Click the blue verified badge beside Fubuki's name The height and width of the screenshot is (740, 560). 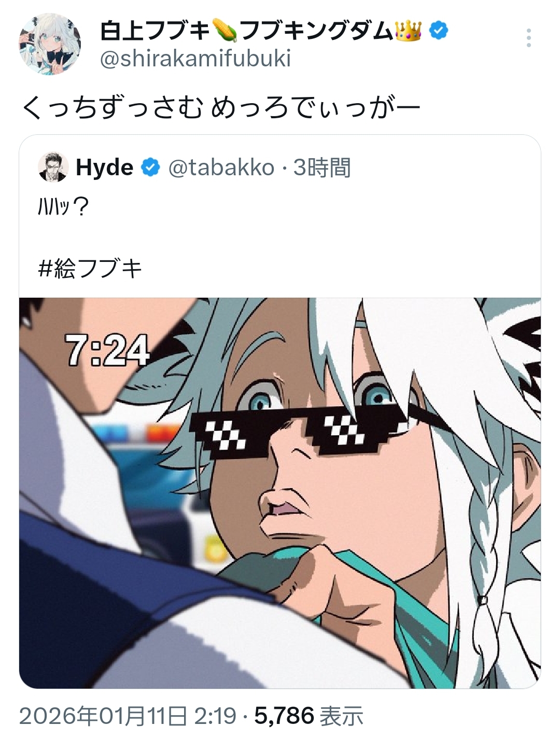pos(440,31)
